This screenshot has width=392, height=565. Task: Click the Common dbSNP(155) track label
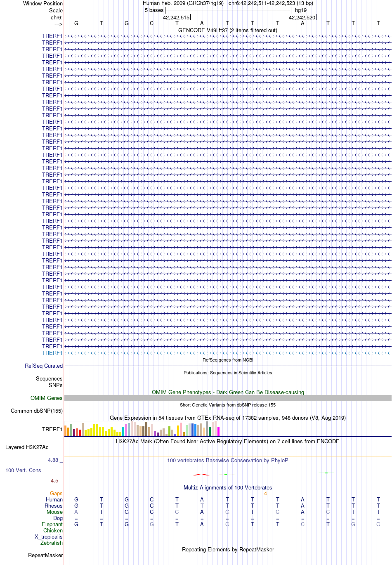37,411
